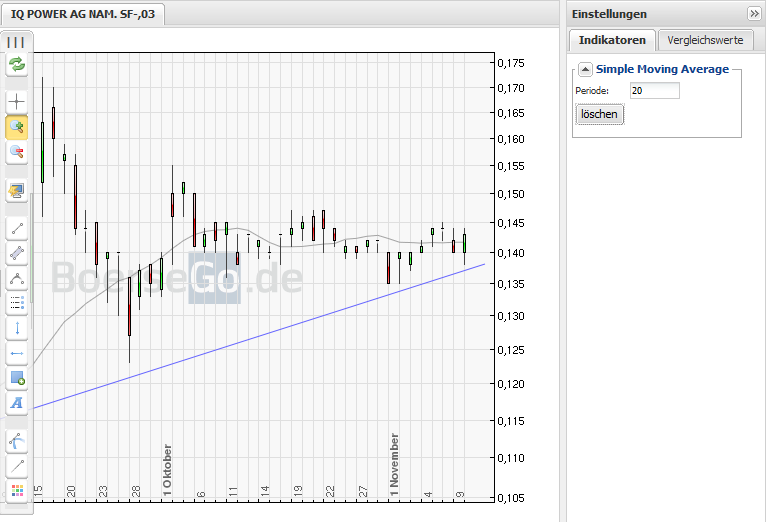The height and width of the screenshot is (522, 769).
Task: Choose the single ray line tool
Action: (x=17, y=466)
